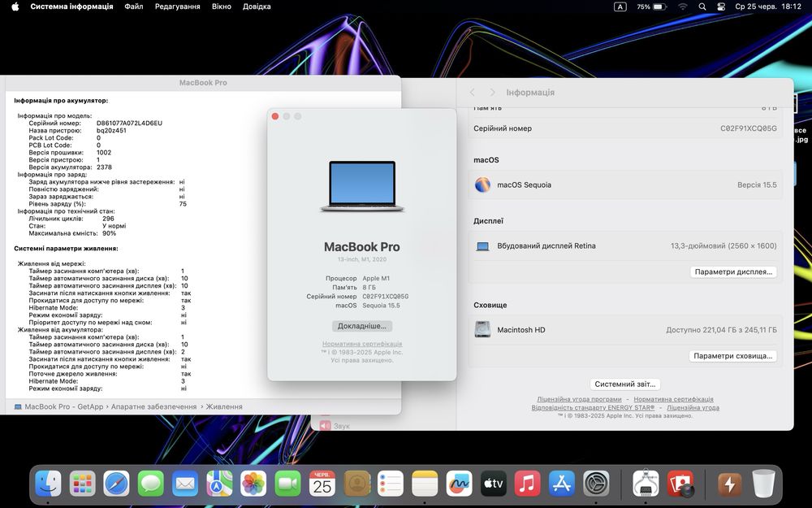Open the Photos app in Dock
Screen dimensions: 812x508
pos(253,484)
